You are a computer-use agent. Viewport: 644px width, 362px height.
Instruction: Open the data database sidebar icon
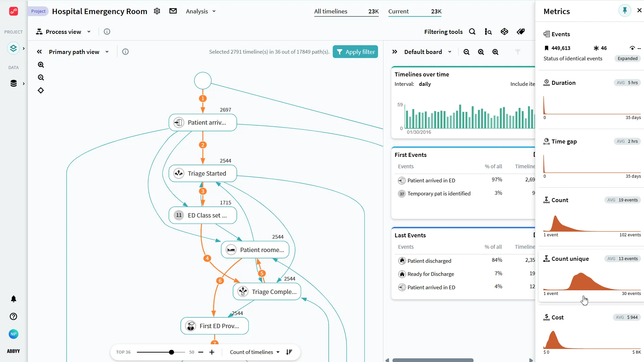[13, 83]
